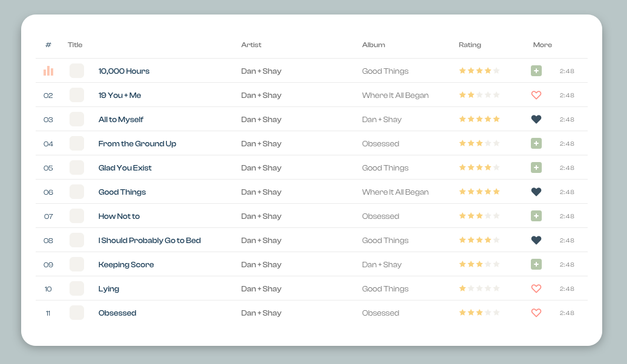
Task: Click the Artist column header
Action: (251, 45)
